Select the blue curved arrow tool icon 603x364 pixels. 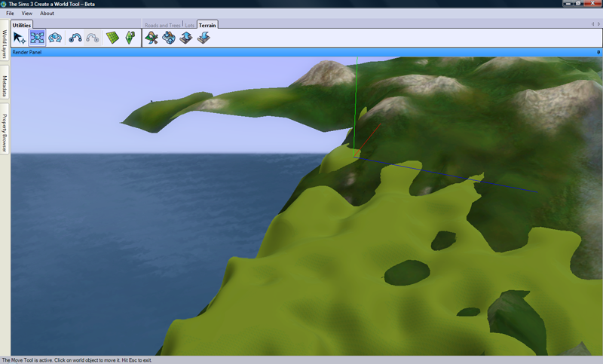pos(75,38)
